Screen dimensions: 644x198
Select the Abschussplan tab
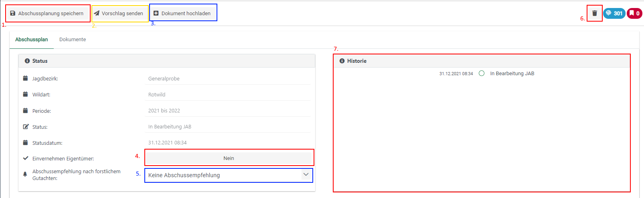click(31, 40)
